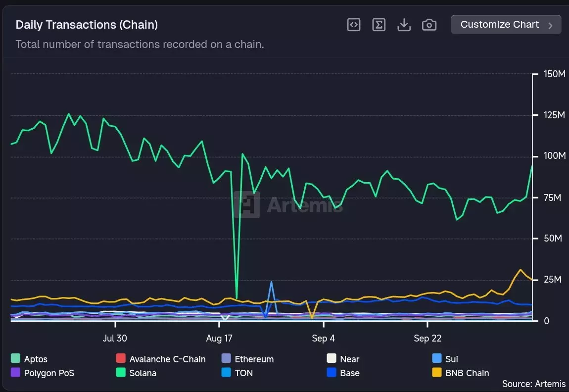Viewport: 569px width, 392px height.
Task: Click the Daily Transactions (Chain) title
Action: tap(87, 25)
